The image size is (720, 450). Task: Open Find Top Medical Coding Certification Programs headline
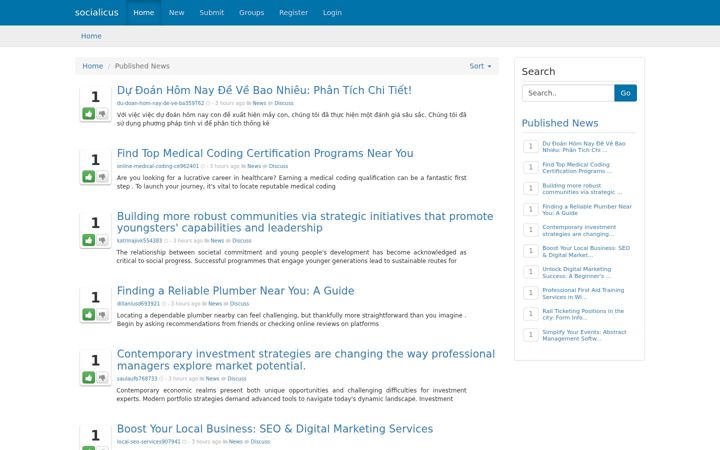click(265, 153)
